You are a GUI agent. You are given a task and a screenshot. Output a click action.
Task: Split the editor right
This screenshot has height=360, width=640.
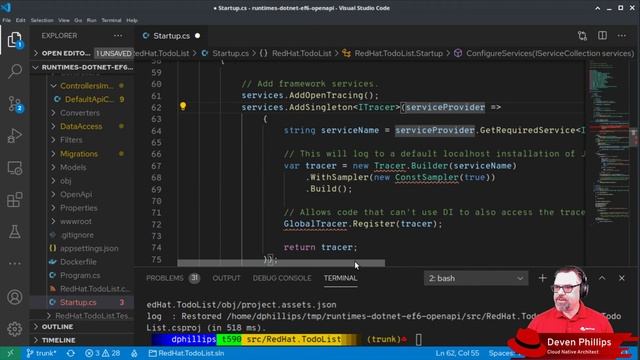[x=602, y=36]
